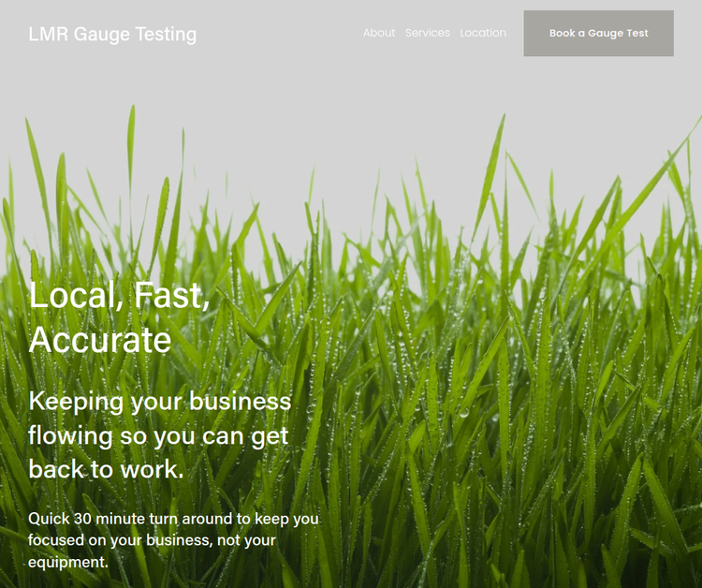Click the word 'equipment.' in the paragraph

click(68, 562)
